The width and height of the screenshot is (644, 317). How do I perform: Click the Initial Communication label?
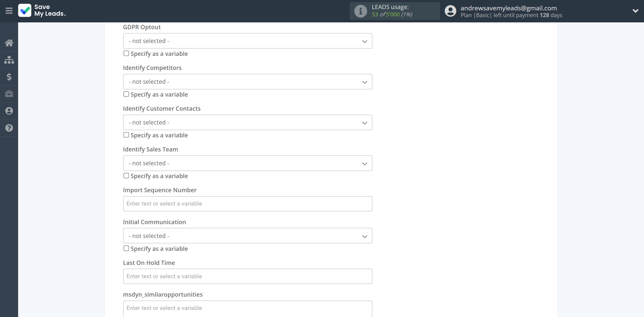pyautogui.click(x=154, y=222)
